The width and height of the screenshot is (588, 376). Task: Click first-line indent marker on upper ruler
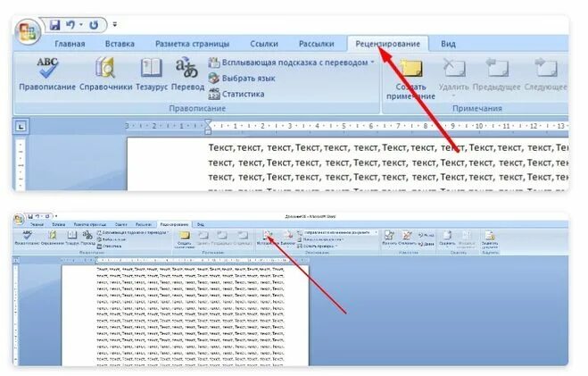click(x=208, y=122)
